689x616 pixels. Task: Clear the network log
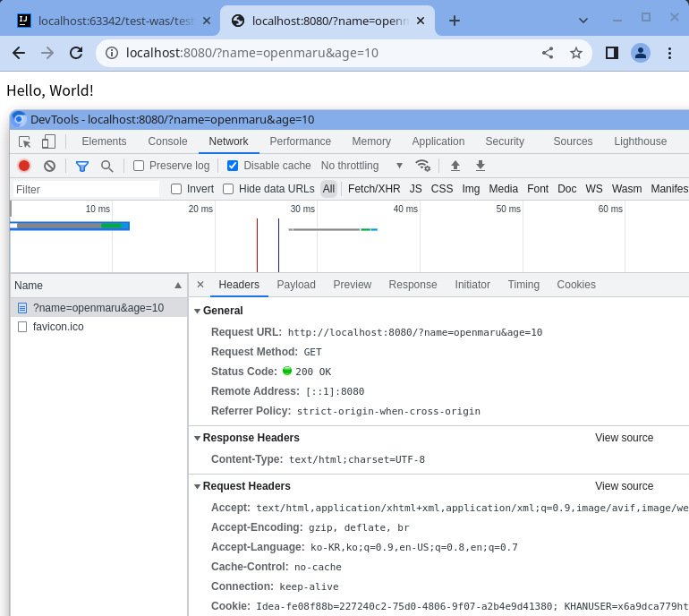(50, 166)
